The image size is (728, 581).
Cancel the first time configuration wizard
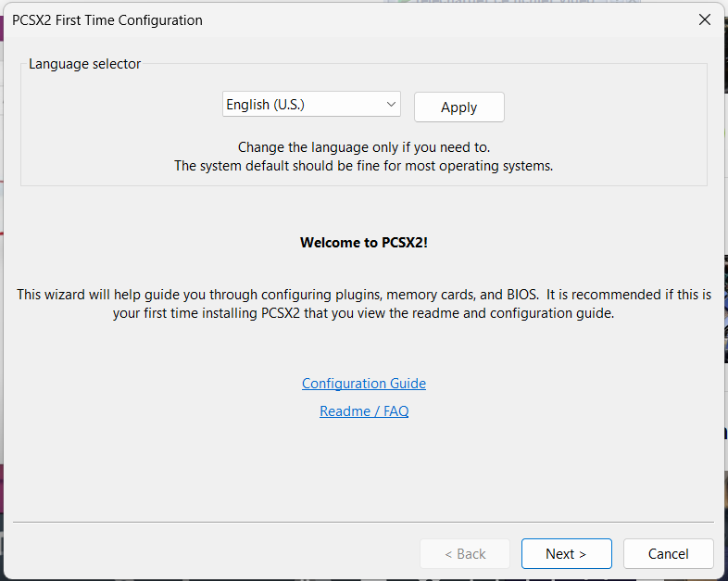click(668, 553)
